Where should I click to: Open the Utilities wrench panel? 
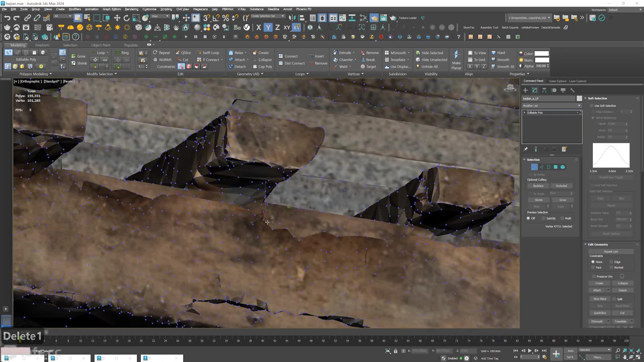point(572,90)
